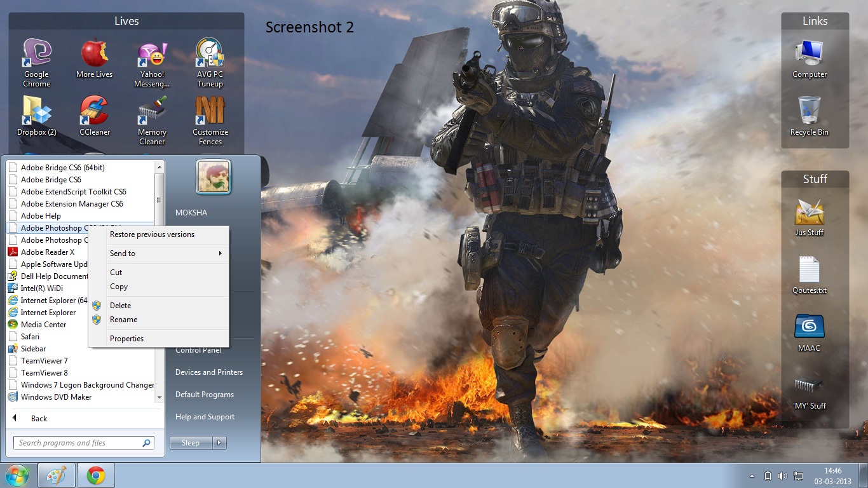Screen dimensions: 868x488
Task: Open the Chrome taskbar icon
Action: [x=96, y=475]
